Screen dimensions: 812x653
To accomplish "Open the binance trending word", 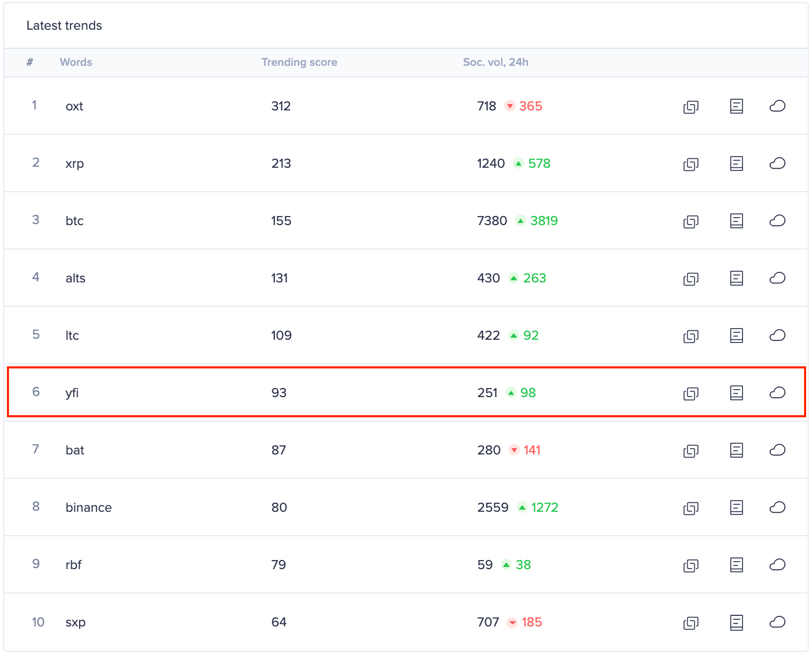I will (x=89, y=508).
